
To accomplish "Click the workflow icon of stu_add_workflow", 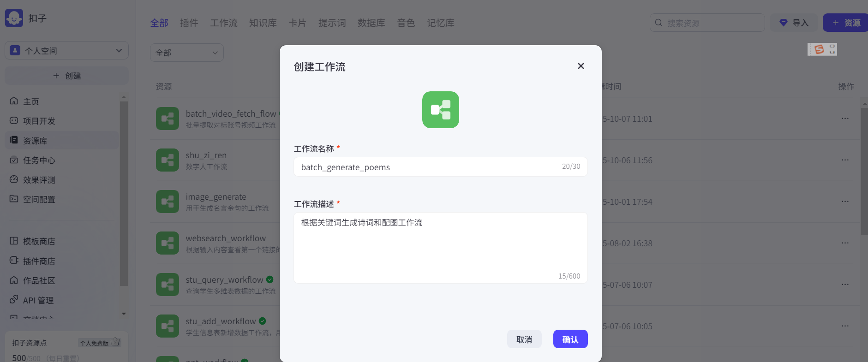I will tap(168, 326).
